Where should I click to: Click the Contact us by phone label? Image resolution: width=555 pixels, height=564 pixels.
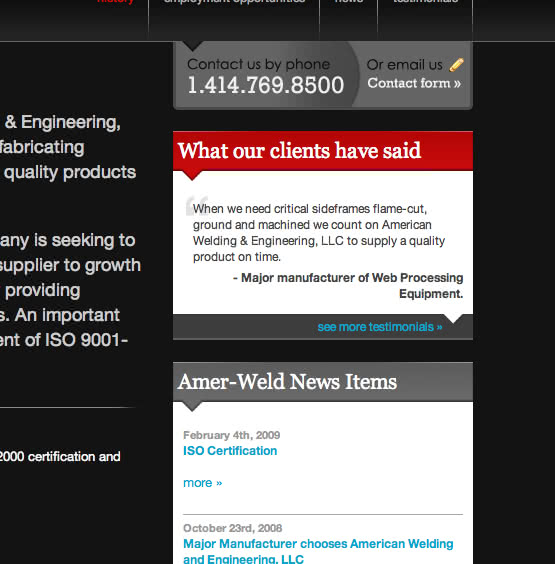point(258,64)
